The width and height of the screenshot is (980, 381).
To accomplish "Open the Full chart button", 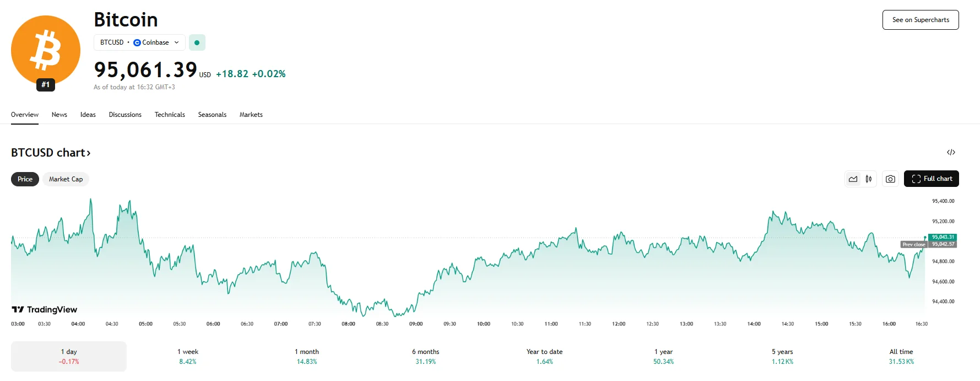I will point(931,179).
